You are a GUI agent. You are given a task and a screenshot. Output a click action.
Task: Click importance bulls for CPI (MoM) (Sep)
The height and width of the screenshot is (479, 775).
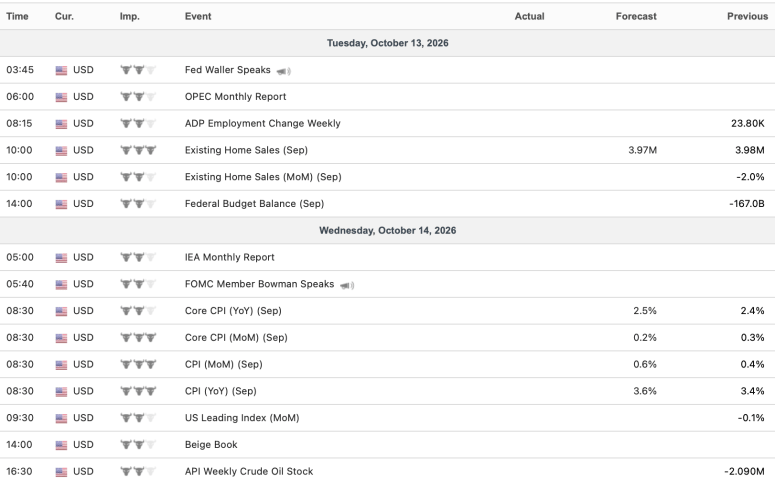pyautogui.click(x=138, y=364)
